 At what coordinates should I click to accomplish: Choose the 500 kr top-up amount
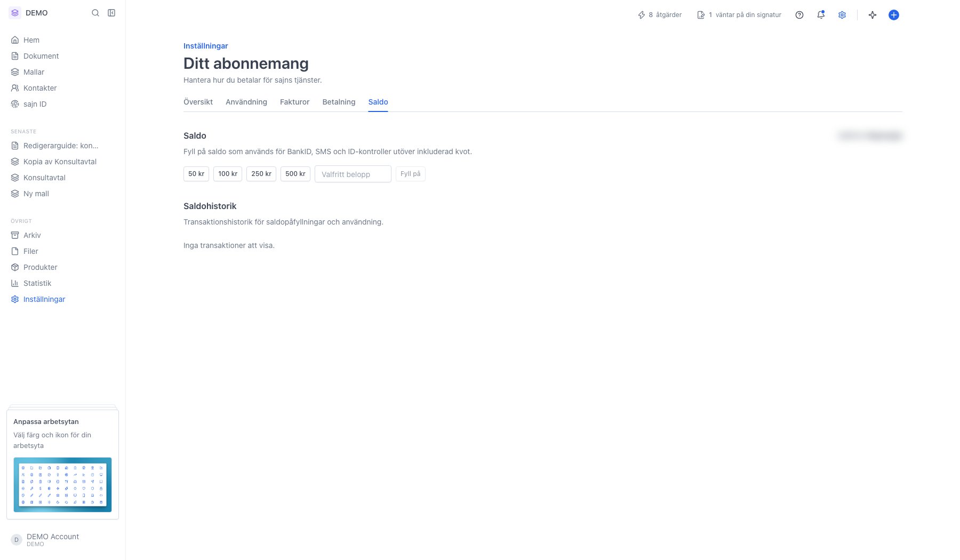pyautogui.click(x=295, y=174)
